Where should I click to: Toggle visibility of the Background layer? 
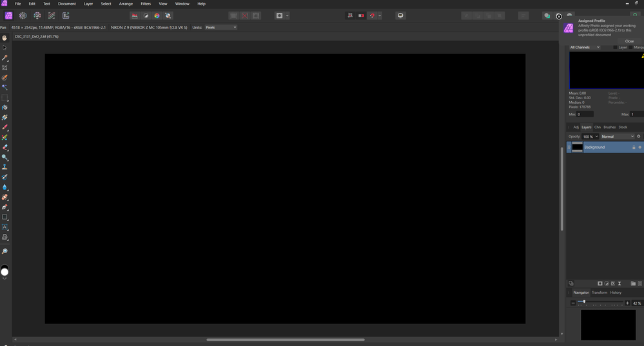[x=639, y=148]
